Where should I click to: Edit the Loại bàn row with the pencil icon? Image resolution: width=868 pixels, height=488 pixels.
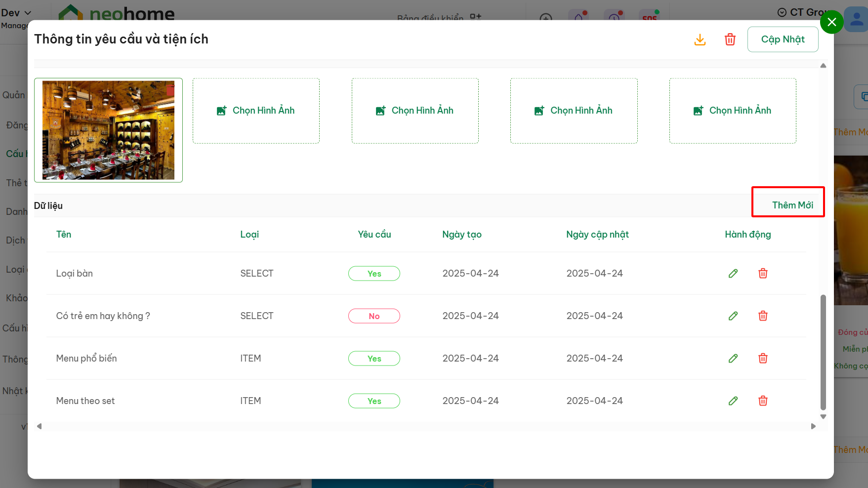click(x=733, y=273)
